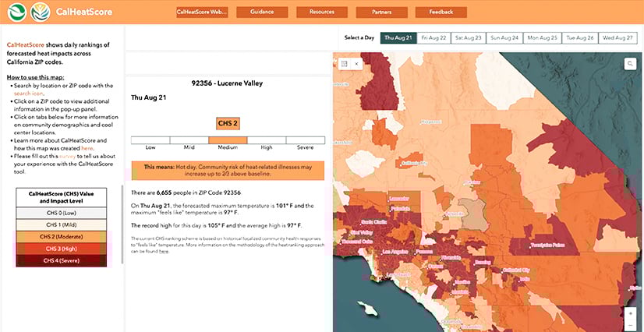The height and width of the screenshot is (332, 644).
Task: Select Sun Aug 24 day tab
Action: click(x=504, y=37)
